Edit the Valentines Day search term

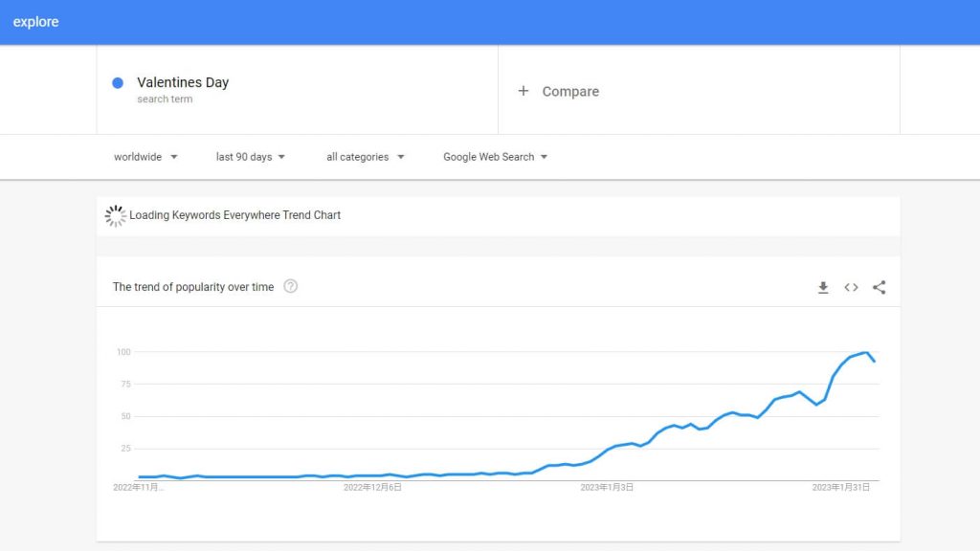coord(183,82)
